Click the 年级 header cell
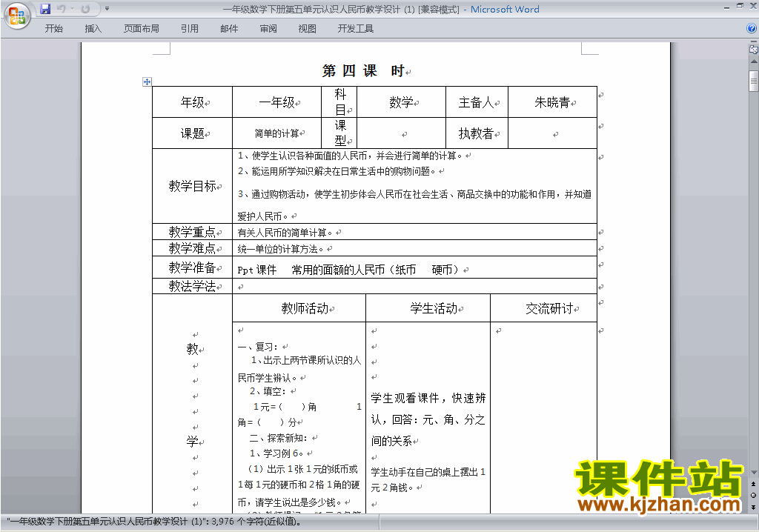Viewport: 759px width, 532px height. [x=192, y=102]
